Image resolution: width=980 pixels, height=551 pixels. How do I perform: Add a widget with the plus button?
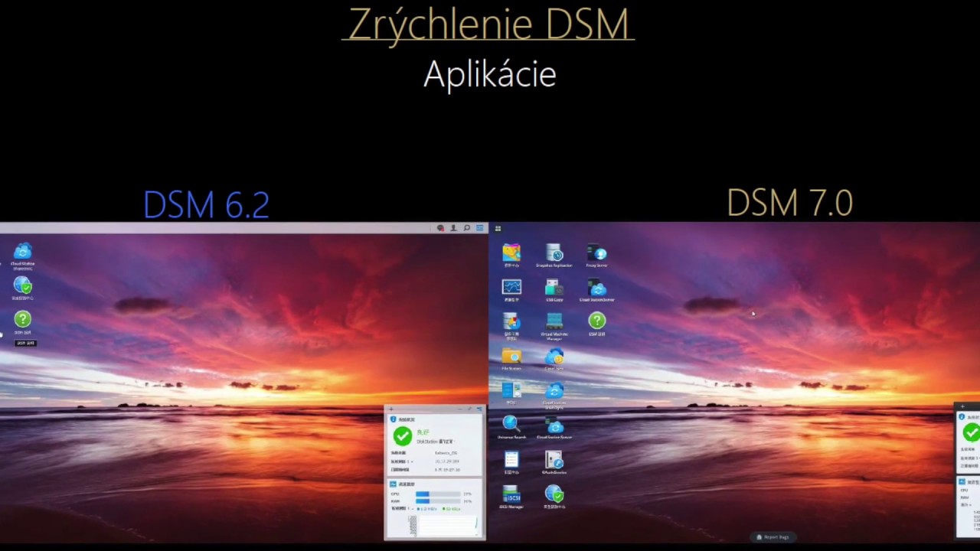[x=391, y=409]
